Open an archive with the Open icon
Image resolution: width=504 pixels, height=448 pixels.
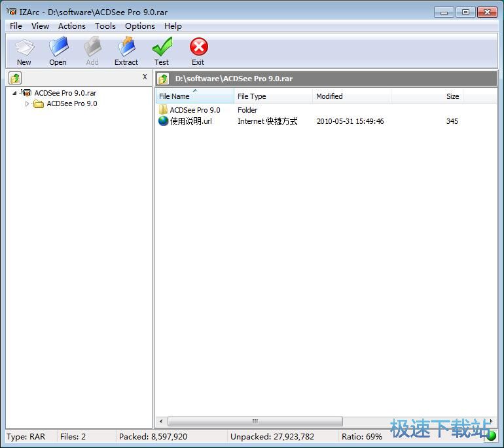[x=58, y=50]
